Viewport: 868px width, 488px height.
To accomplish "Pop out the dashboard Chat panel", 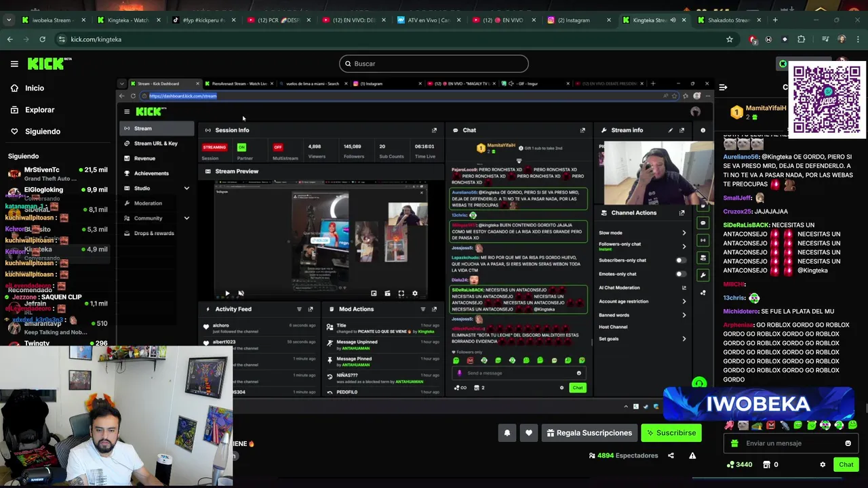I will pos(583,129).
